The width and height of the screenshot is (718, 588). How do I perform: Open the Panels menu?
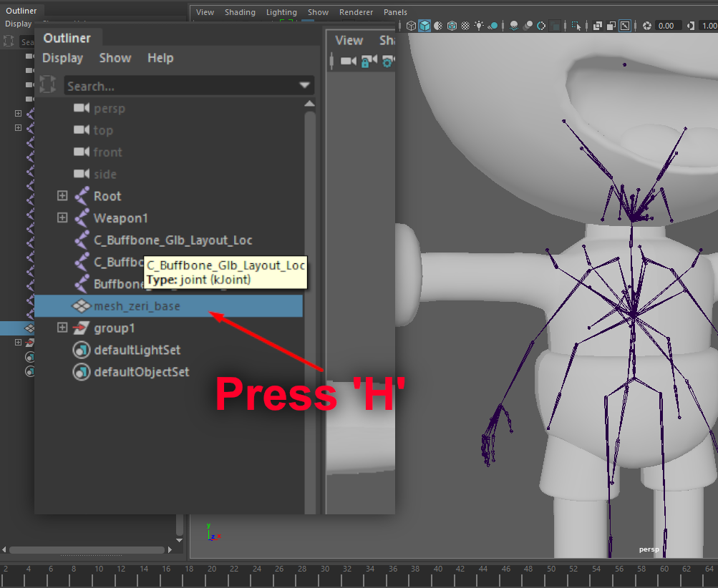(x=395, y=12)
